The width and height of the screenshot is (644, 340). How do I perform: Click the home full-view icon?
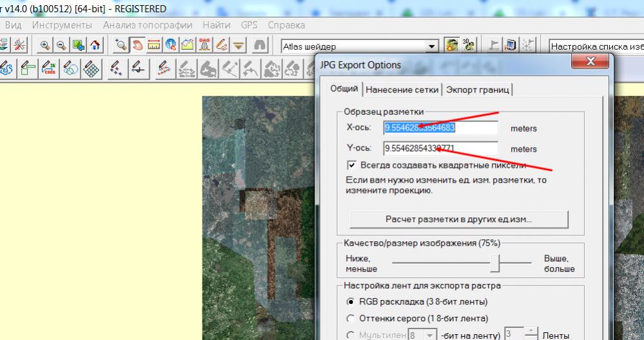coord(94,46)
